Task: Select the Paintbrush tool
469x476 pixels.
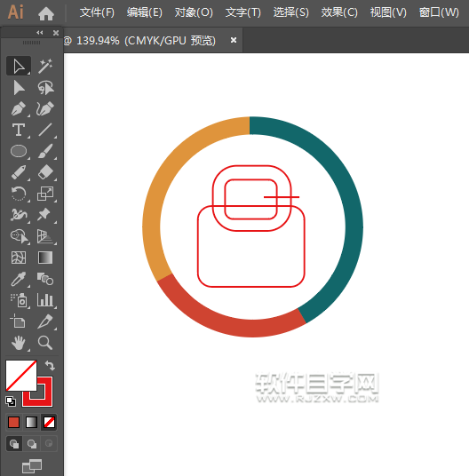Action: pos(45,151)
